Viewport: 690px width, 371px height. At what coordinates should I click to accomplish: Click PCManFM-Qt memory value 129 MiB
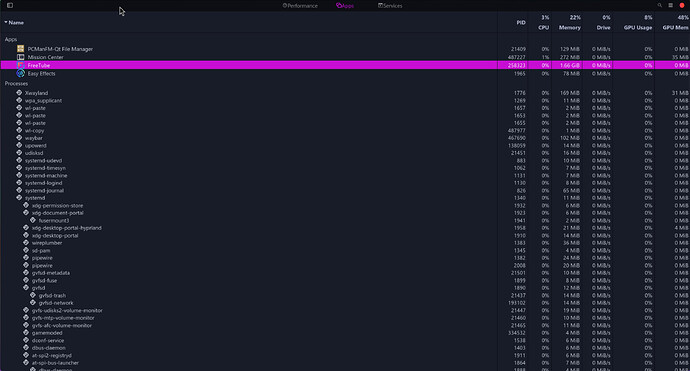[x=570, y=49]
